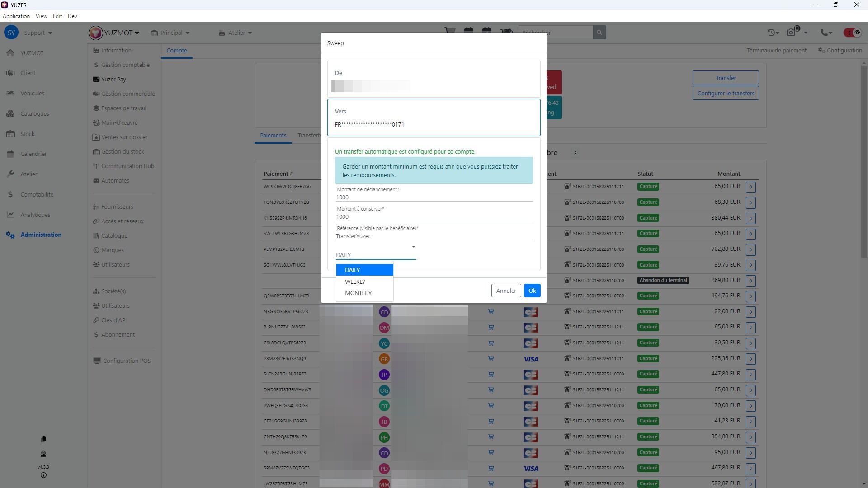Open the Application menu
868x488 pixels.
click(16, 16)
